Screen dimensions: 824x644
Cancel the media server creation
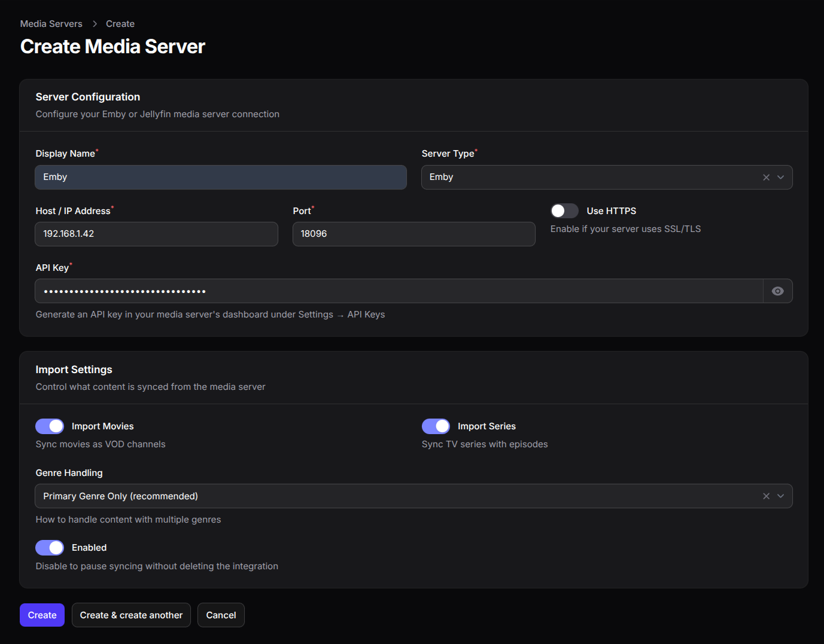pyautogui.click(x=221, y=615)
